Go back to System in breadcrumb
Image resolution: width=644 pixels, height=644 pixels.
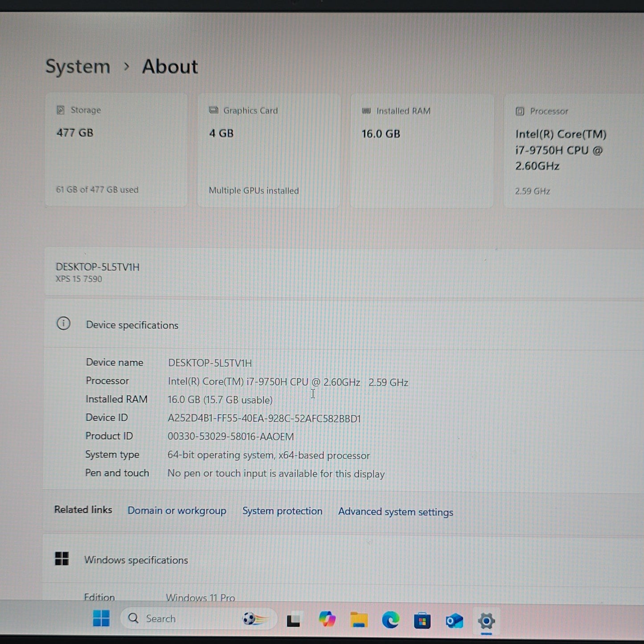tap(78, 66)
